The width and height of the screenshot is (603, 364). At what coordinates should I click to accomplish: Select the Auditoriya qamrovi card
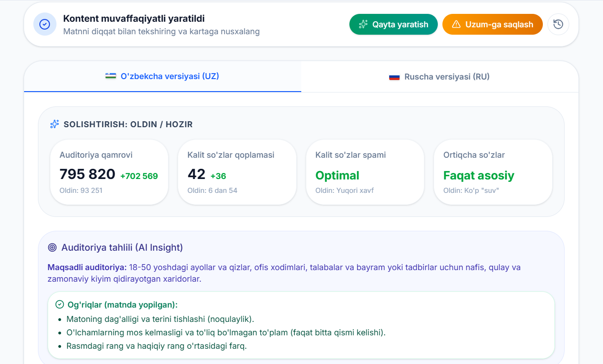[x=109, y=172]
